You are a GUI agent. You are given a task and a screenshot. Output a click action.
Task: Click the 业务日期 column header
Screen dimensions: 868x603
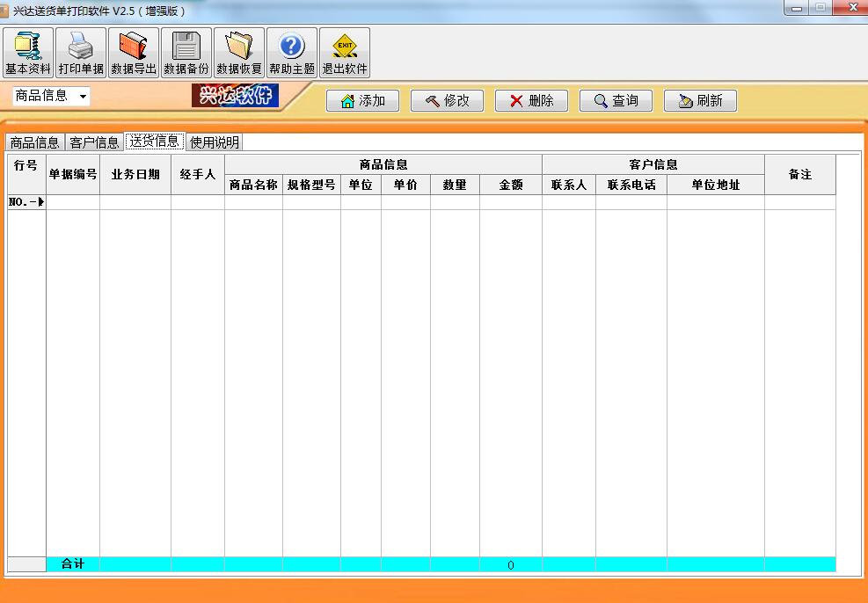pyautogui.click(x=135, y=174)
